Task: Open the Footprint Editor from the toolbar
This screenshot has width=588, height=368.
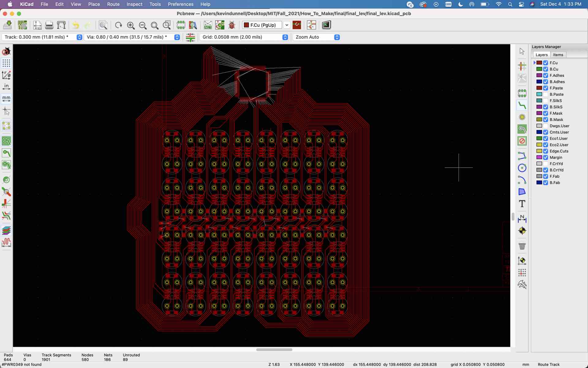Action: (x=181, y=25)
